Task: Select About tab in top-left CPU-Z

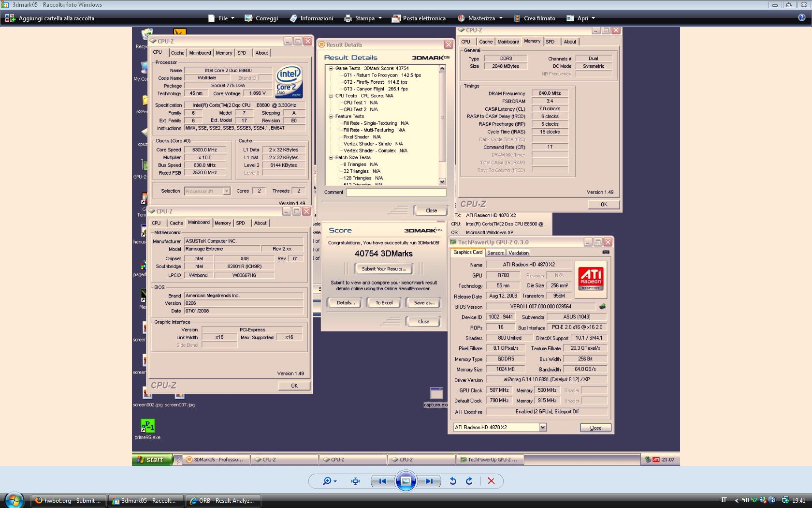Action: click(x=261, y=53)
